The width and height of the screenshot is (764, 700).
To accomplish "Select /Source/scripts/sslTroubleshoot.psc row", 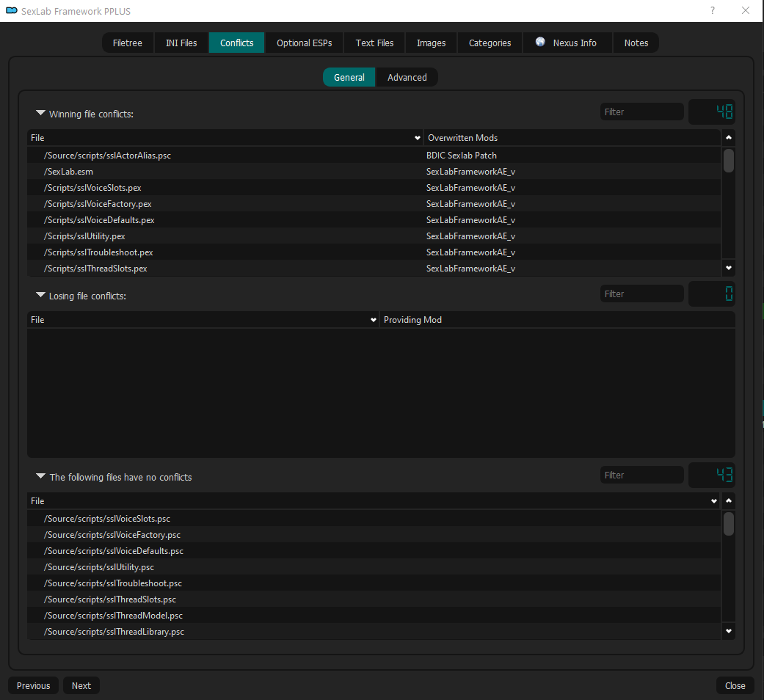I will 374,583.
